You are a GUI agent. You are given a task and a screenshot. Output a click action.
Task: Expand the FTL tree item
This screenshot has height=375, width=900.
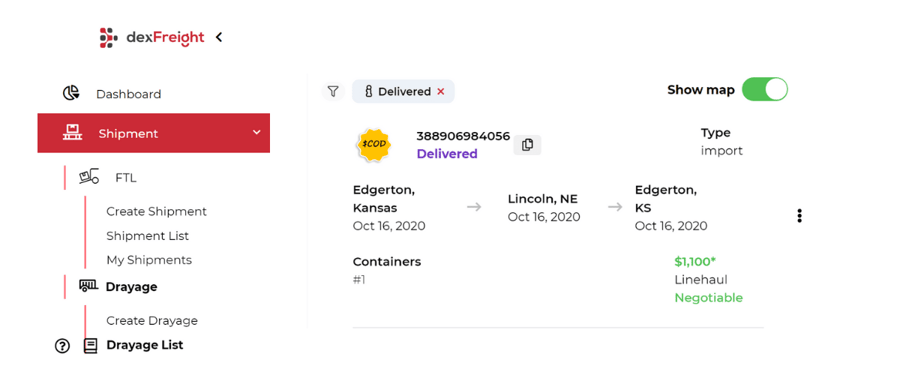click(x=126, y=178)
